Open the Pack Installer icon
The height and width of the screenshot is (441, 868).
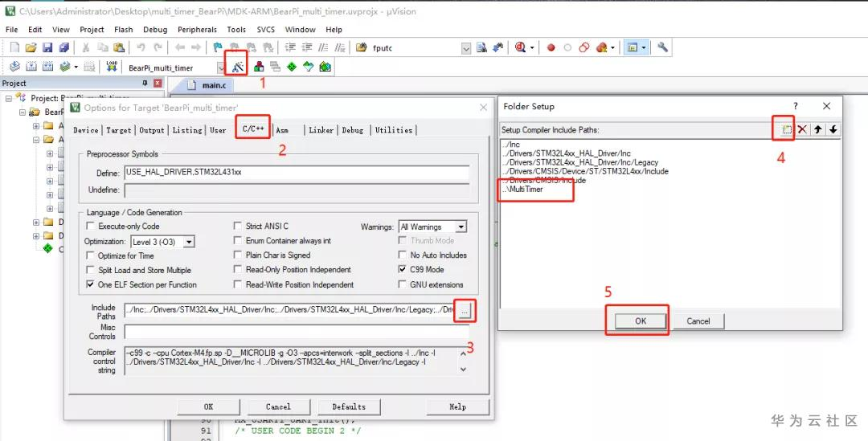tap(325, 67)
